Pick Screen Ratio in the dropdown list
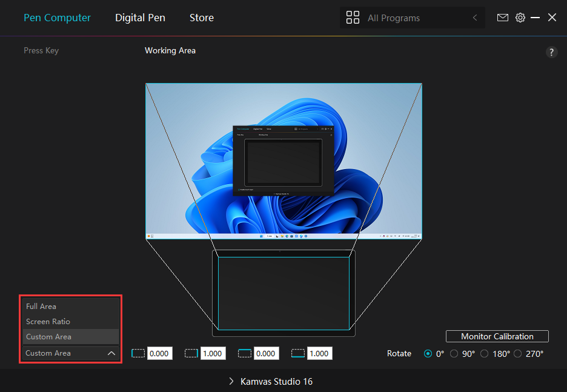This screenshot has height=392, width=567. pyautogui.click(x=48, y=322)
